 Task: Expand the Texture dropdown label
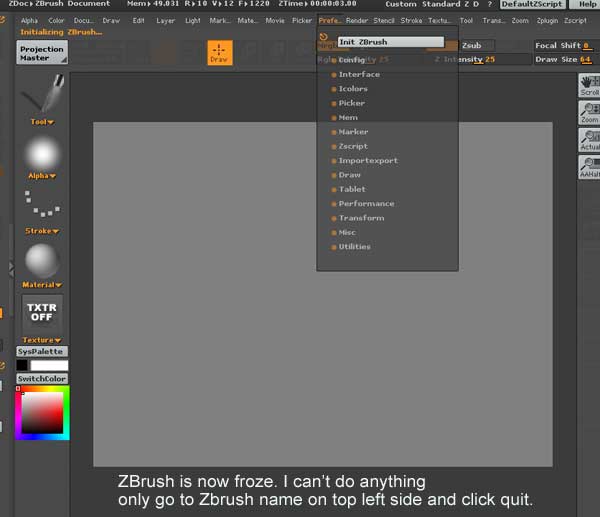click(x=42, y=340)
